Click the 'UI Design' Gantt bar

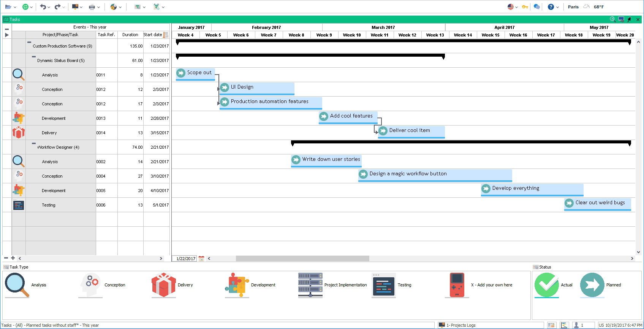click(x=257, y=89)
